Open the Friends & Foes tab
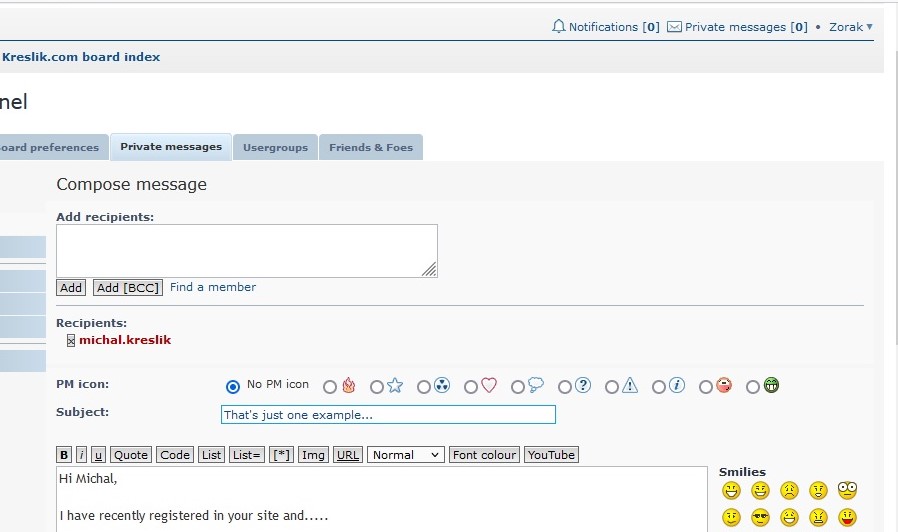 coord(371,147)
